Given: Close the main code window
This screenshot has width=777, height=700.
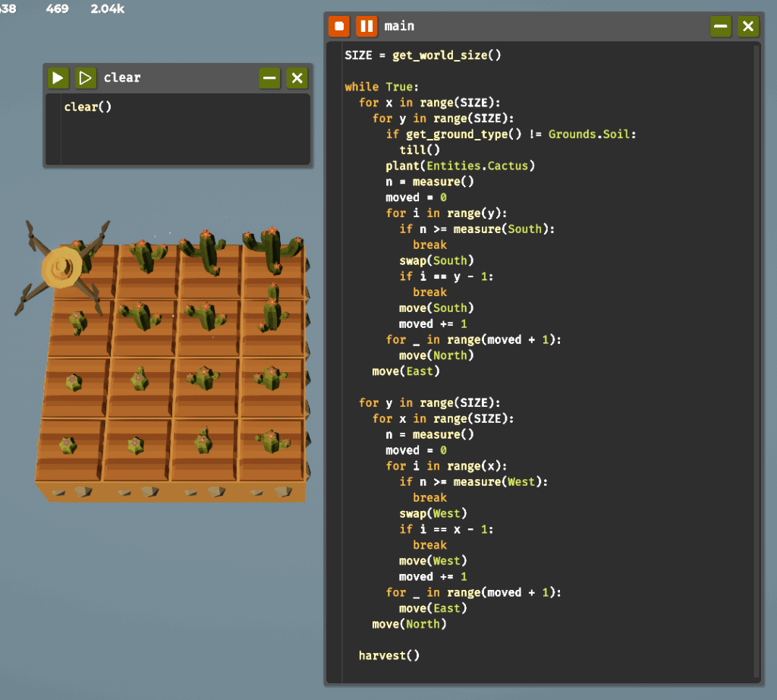Looking at the screenshot, I should click(x=748, y=27).
